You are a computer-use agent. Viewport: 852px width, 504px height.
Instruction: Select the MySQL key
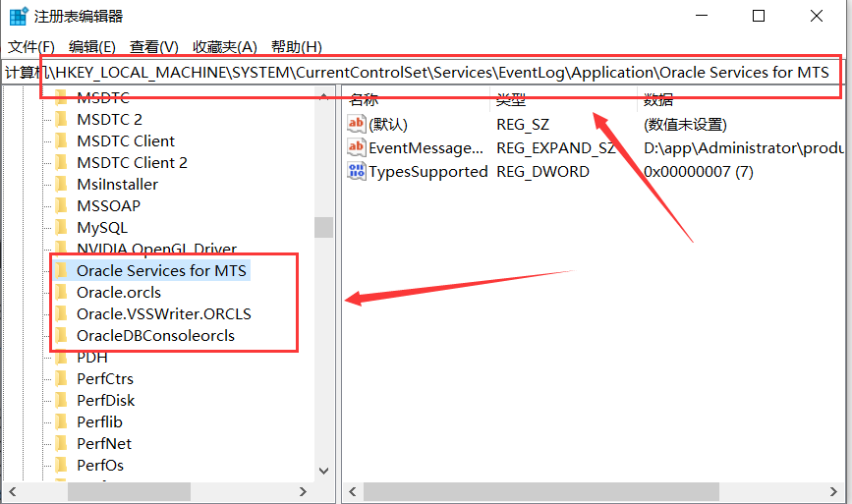pyautogui.click(x=102, y=228)
